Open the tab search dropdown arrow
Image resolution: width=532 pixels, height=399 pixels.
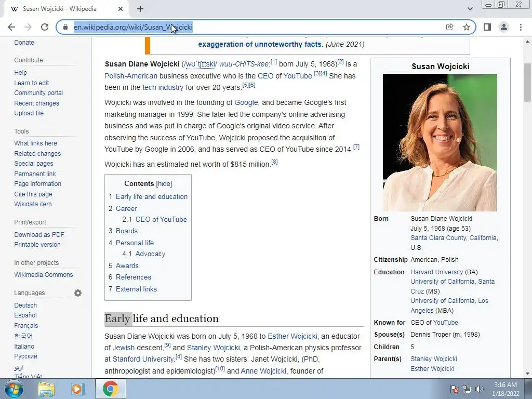470,9
